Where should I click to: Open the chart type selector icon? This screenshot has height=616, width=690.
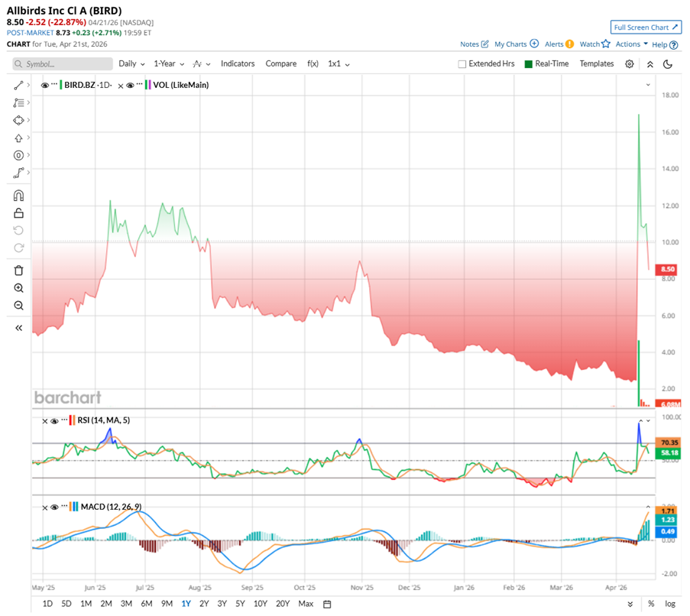pyautogui.click(x=201, y=63)
